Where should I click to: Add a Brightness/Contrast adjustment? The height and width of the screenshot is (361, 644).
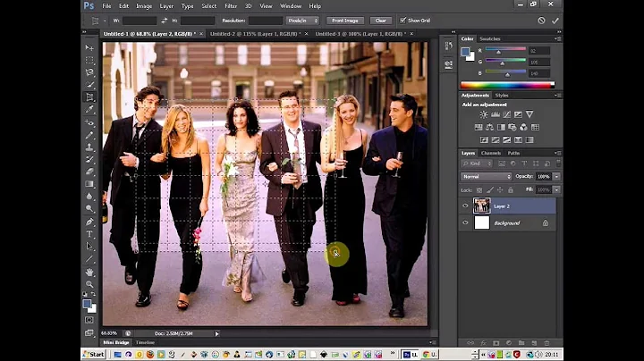(484, 114)
